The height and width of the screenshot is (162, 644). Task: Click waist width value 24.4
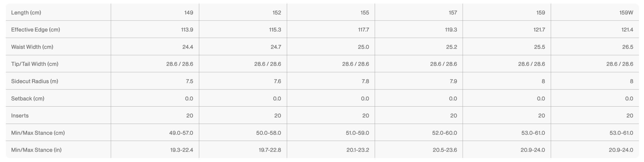(187, 47)
